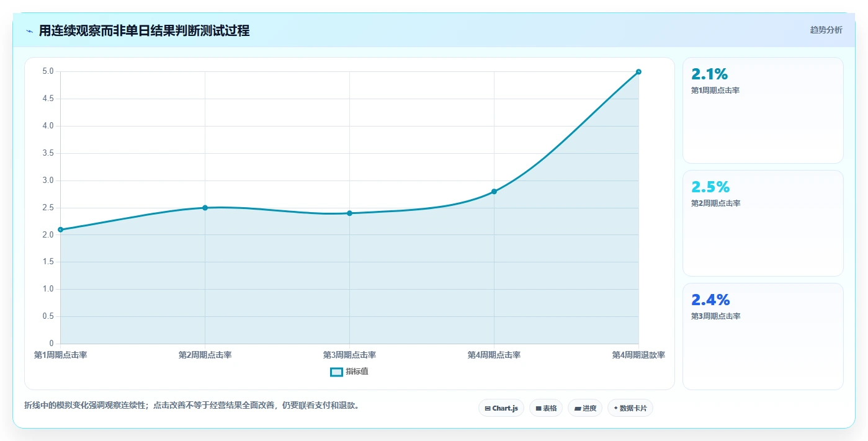This screenshot has width=868, height=441.
Task: Click the 第4周期退款率 x-axis label
Action: point(638,355)
